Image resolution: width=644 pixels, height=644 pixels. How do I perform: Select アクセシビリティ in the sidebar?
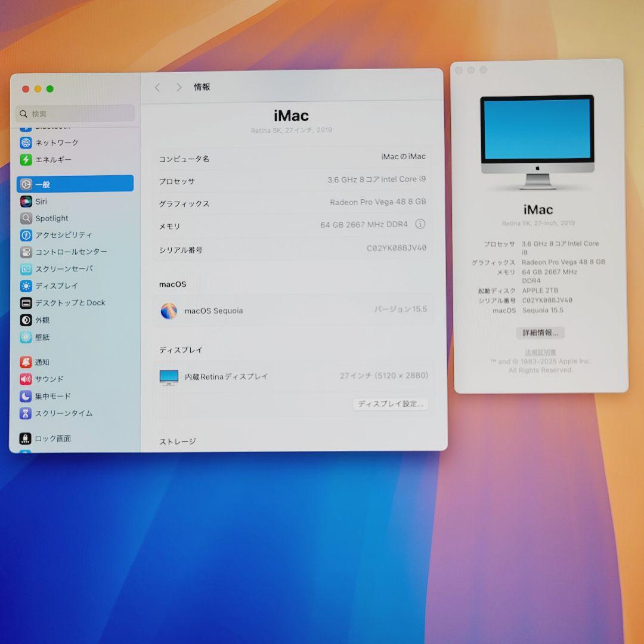(x=63, y=235)
